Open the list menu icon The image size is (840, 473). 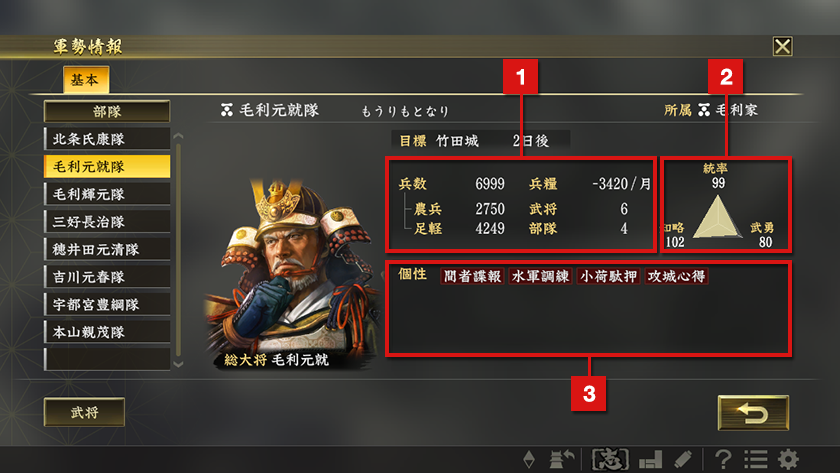point(755,459)
